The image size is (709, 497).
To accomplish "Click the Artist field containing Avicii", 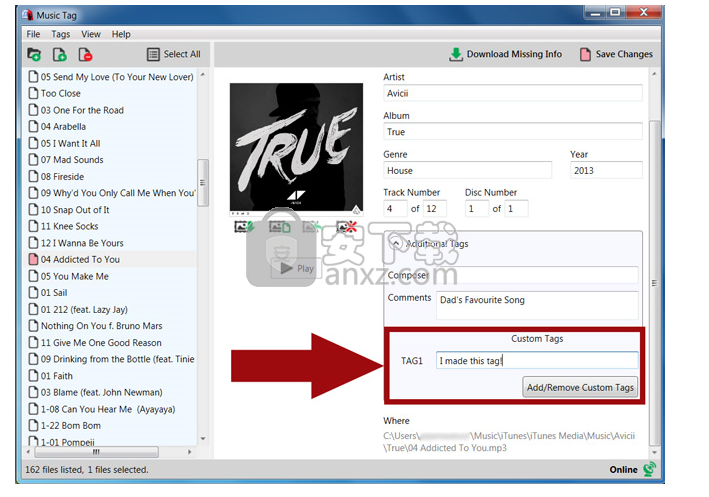I will (x=513, y=93).
